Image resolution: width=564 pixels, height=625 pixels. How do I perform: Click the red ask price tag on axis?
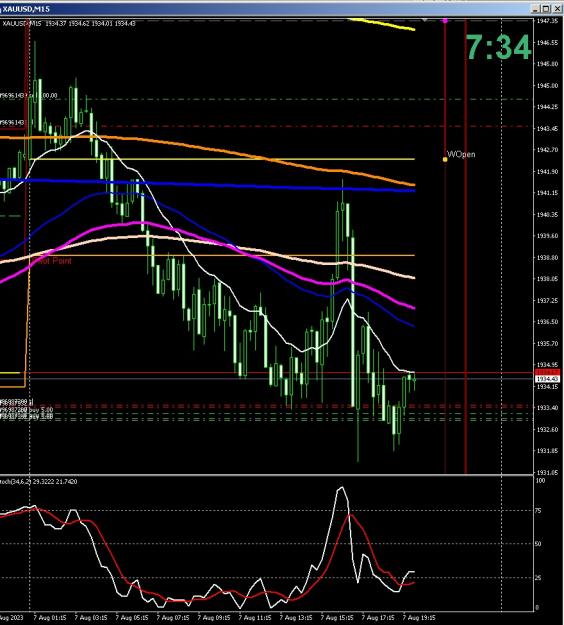tap(548, 372)
